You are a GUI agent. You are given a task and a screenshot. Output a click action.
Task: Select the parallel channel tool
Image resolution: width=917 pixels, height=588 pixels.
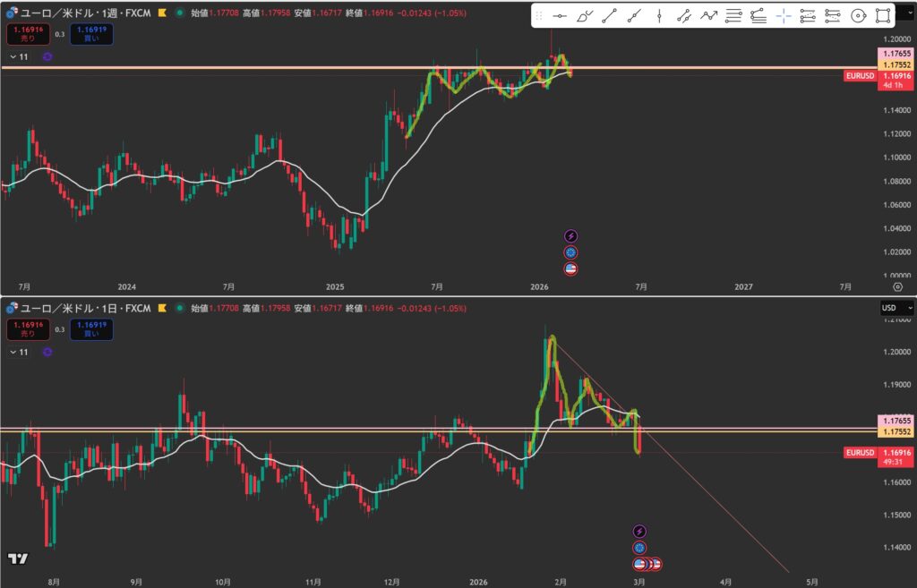(x=684, y=15)
